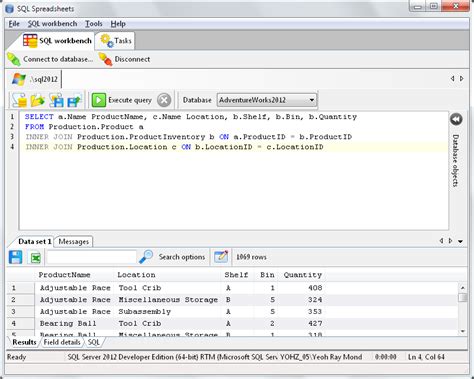Click the Subassembly location cell
The width and height of the screenshot is (474, 379).
(x=145, y=312)
